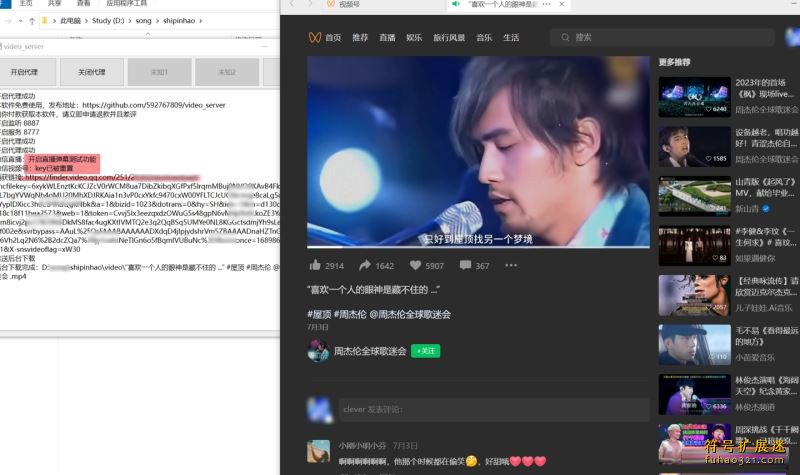The image size is (800, 475).
Task: Open the 李健&李玟 recommended video thumbnail
Action: (694, 245)
